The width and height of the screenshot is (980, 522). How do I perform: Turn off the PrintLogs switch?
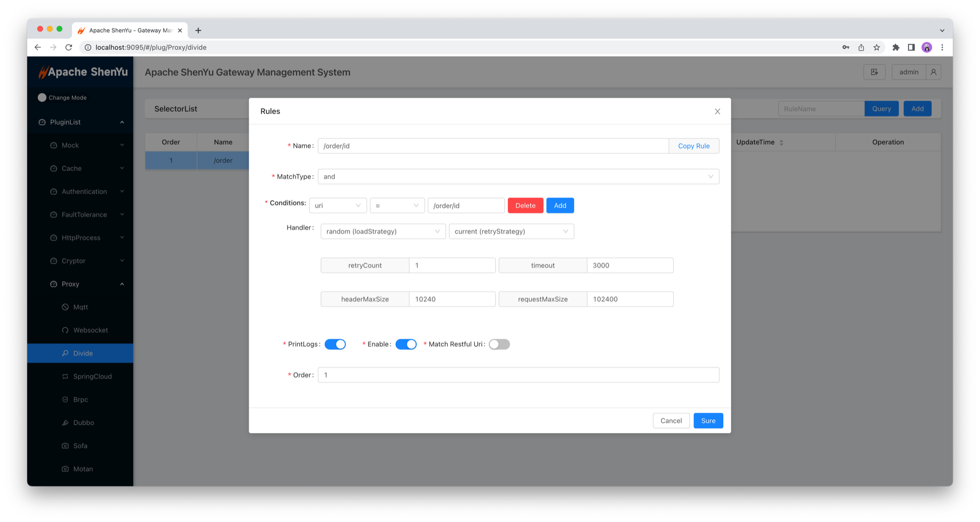point(335,344)
